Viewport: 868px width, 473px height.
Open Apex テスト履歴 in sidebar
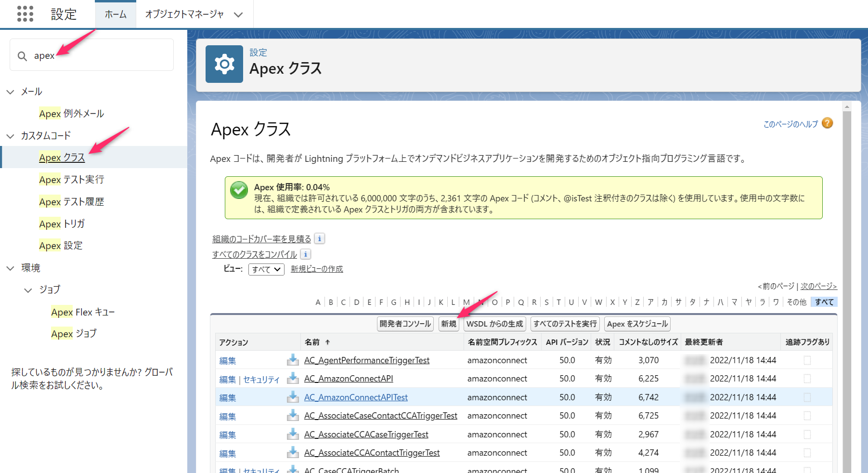coord(72,202)
